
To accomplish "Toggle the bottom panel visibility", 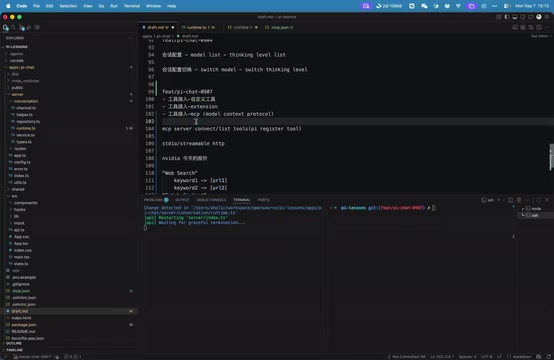I will coord(515,17).
